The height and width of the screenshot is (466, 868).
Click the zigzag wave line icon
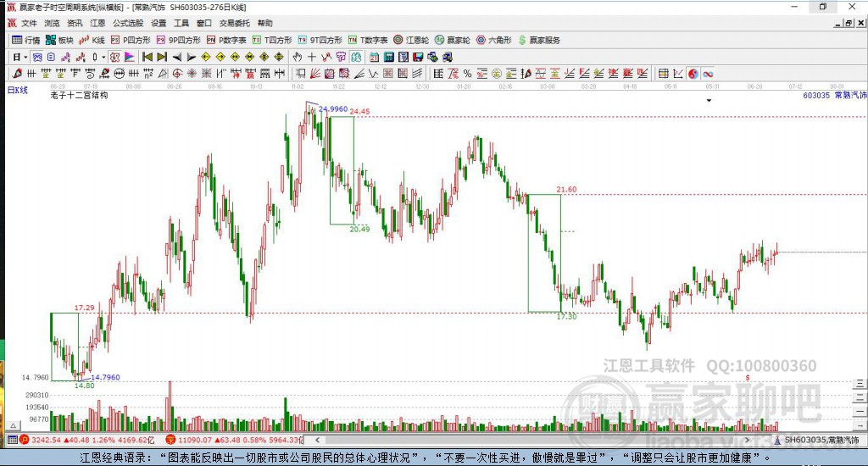[373, 73]
